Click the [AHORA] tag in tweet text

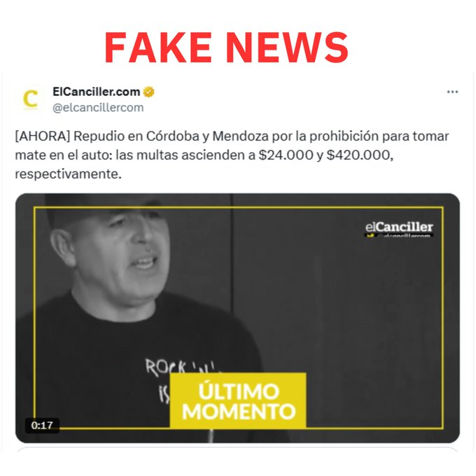pyautogui.click(x=43, y=136)
